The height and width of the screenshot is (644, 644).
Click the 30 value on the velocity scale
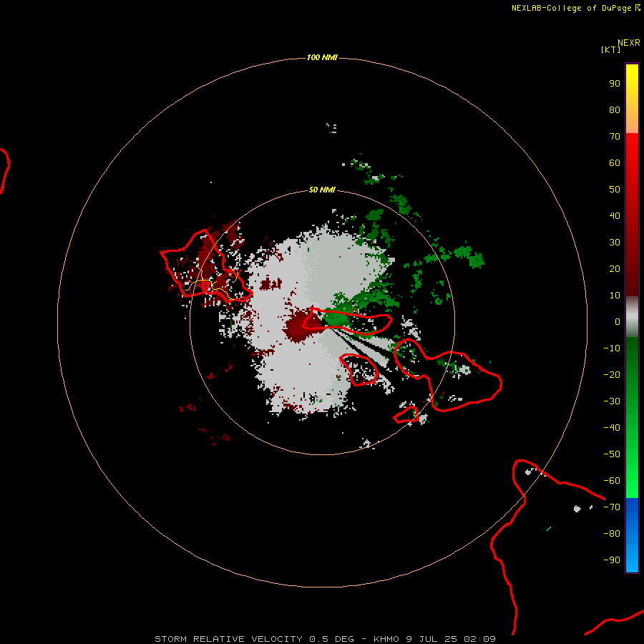pyautogui.click(x=615, y=243)
